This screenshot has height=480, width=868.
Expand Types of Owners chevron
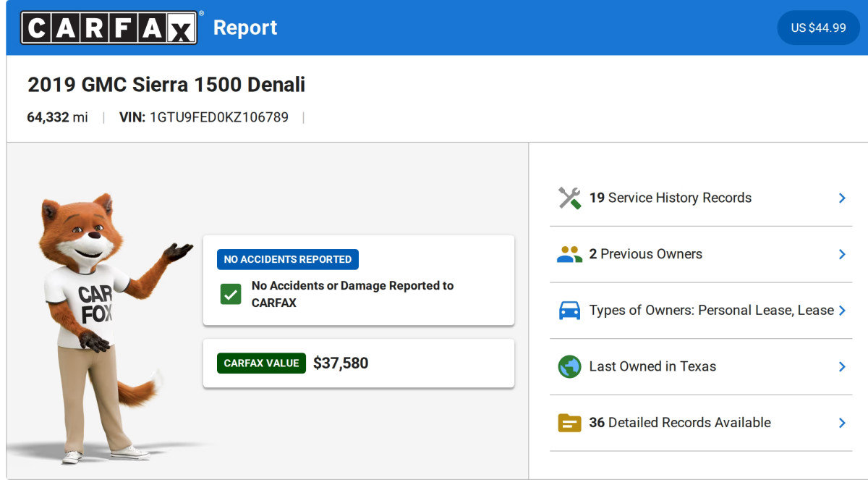pos(842,311)
